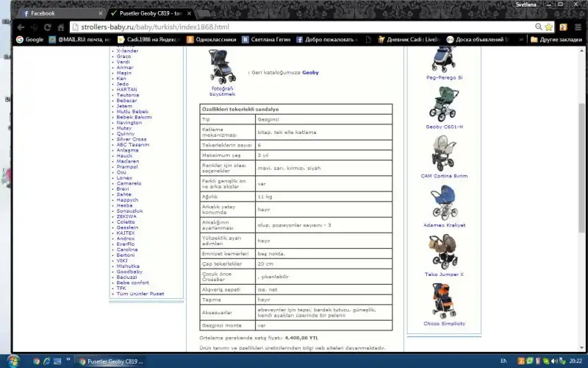Select Hauck in the brand list

coord(124,155)
